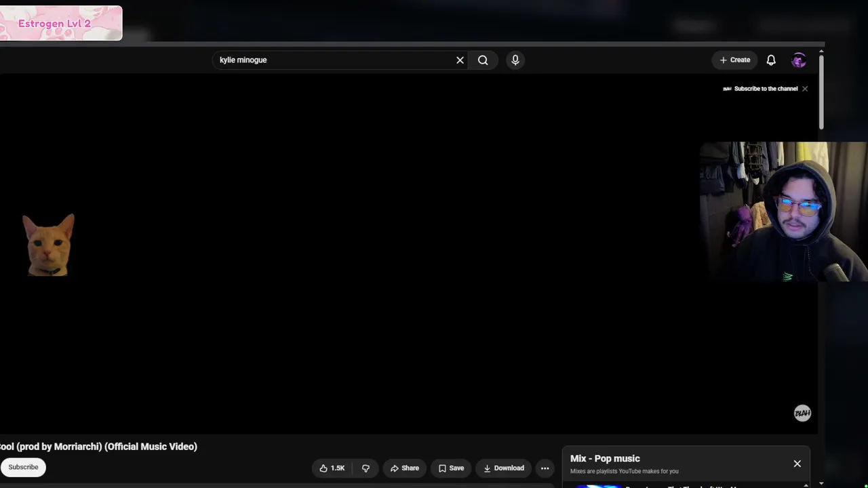Click 'Mixes are playlists YouTube makes for you'
This screenshot has height=488, width=868.
point(624,471)
